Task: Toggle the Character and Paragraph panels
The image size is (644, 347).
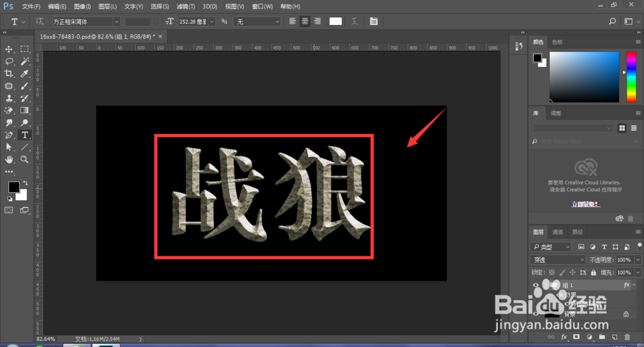Action: coord(374,21)
